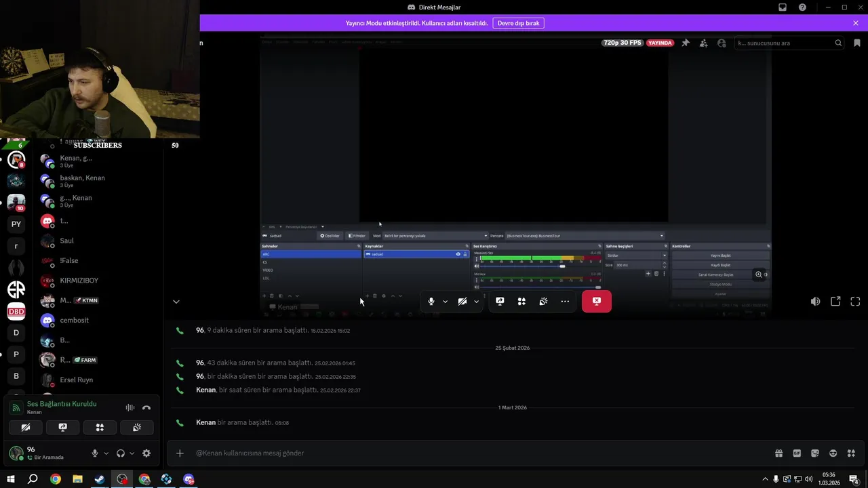Open the activities icon in call bar
This screenshot has width=868, height=488.
click(x=521, y=302)
